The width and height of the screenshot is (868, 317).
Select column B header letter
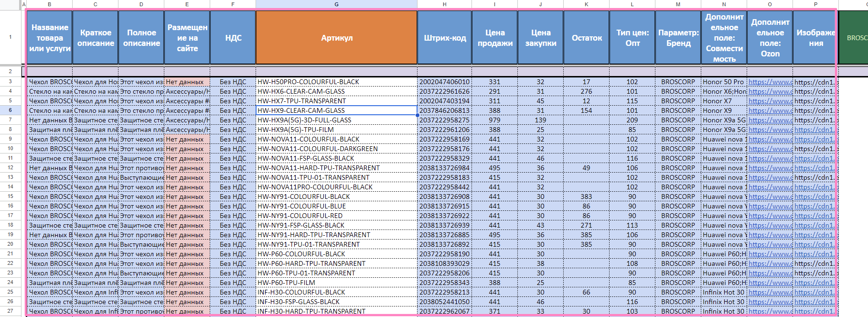click(x=49, y=4)
